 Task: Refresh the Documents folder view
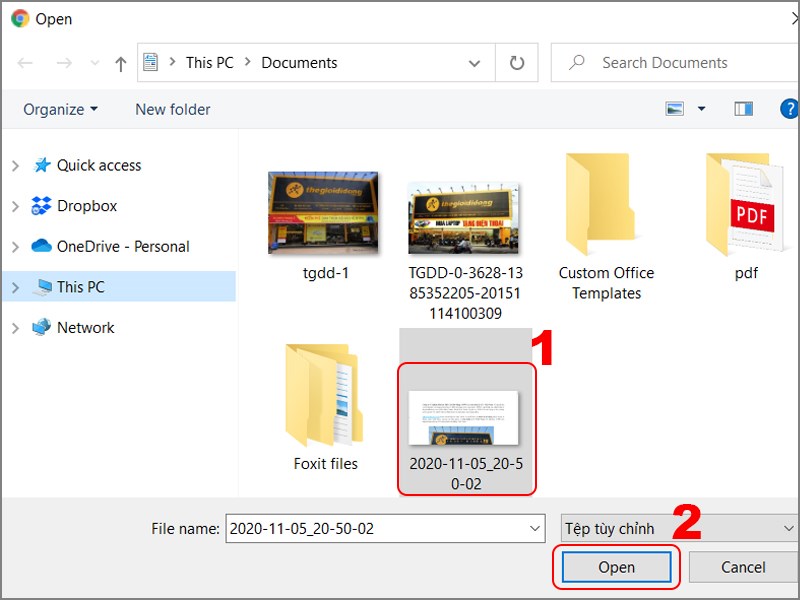(x=517, y=63)
